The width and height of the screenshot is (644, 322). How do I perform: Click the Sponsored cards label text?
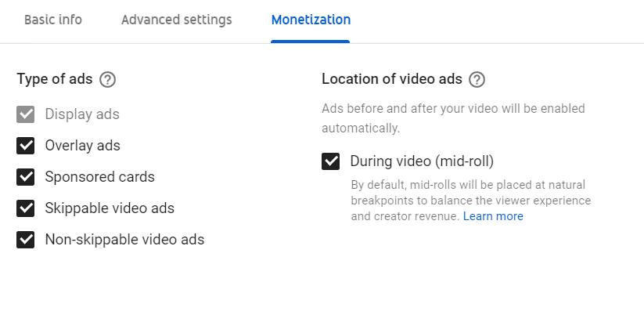pos(100,177)
